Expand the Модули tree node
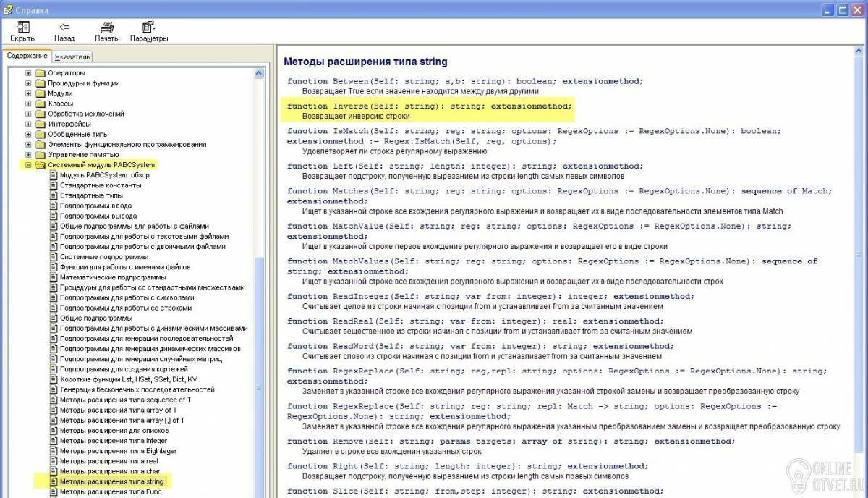The image size is (868, 498). pyautogui.click(x=29, y=93)
